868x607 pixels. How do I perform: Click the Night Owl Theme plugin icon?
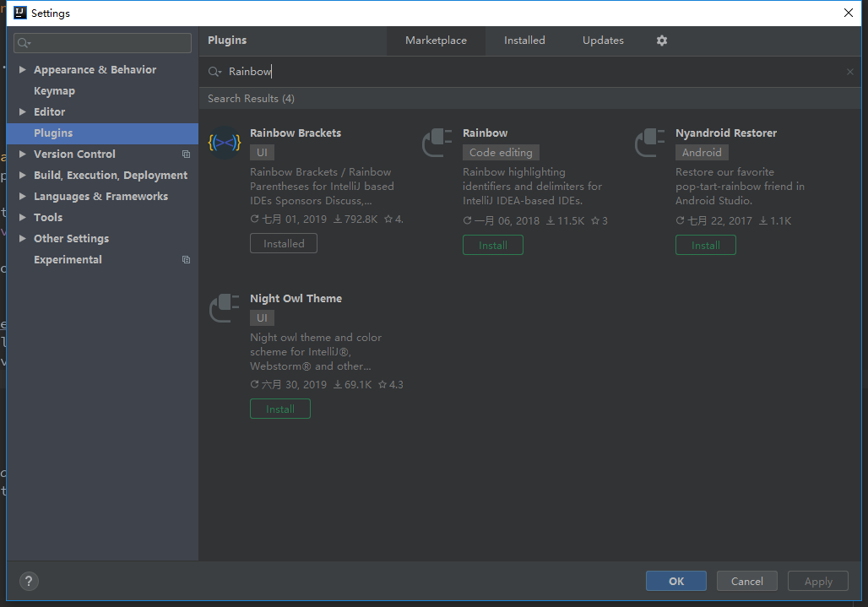coord(224,307)
